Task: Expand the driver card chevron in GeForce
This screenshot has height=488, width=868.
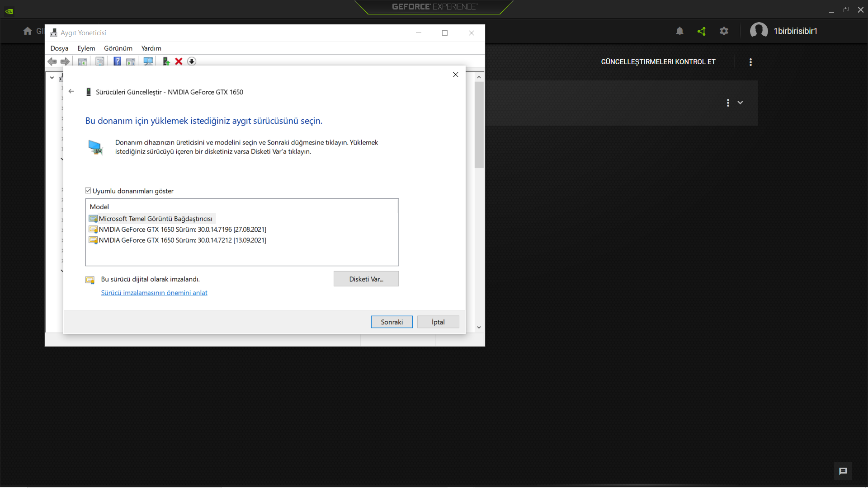Action: pyautogui.click(x=740, y=103)
